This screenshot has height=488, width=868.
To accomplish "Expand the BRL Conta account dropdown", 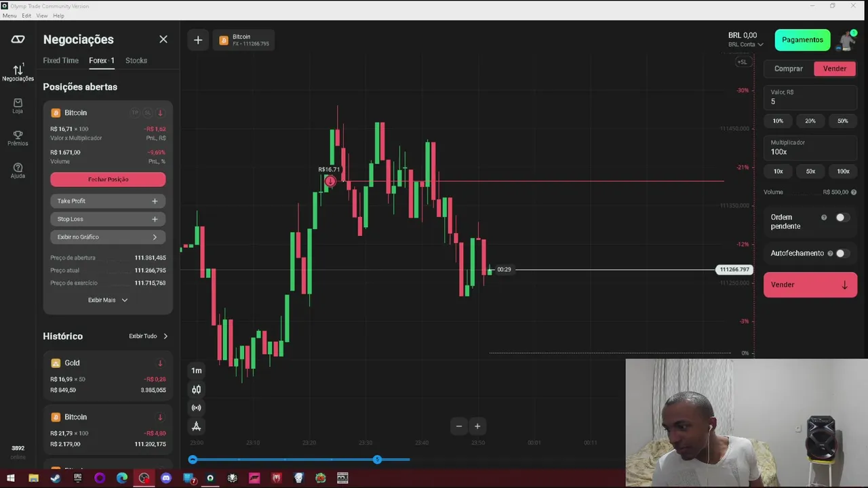I will tap(745, 44).
